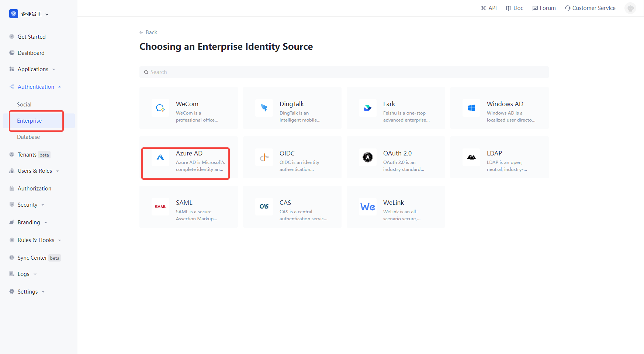Choose the Lark identity source icon

pyautogui.click(x=368, y=108)
